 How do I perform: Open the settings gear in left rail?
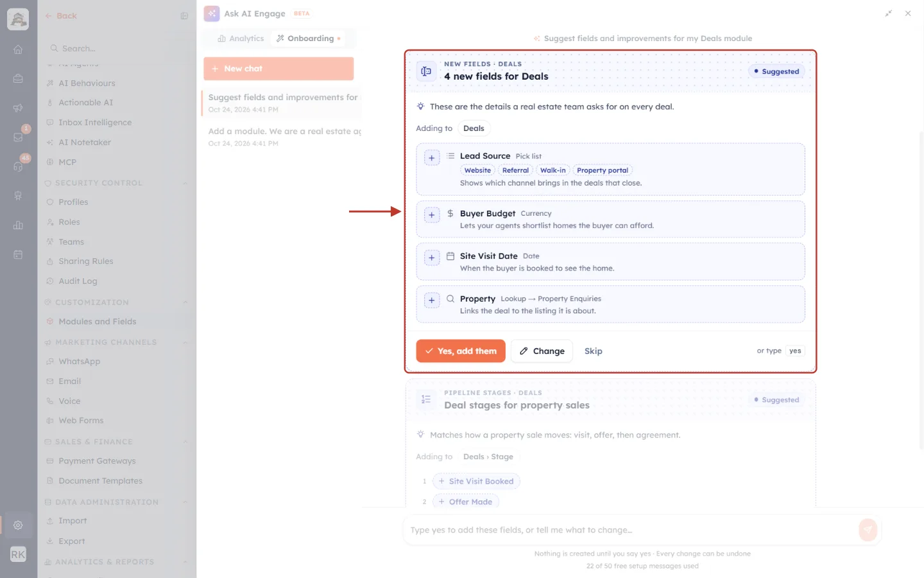(x=18, y=525)
